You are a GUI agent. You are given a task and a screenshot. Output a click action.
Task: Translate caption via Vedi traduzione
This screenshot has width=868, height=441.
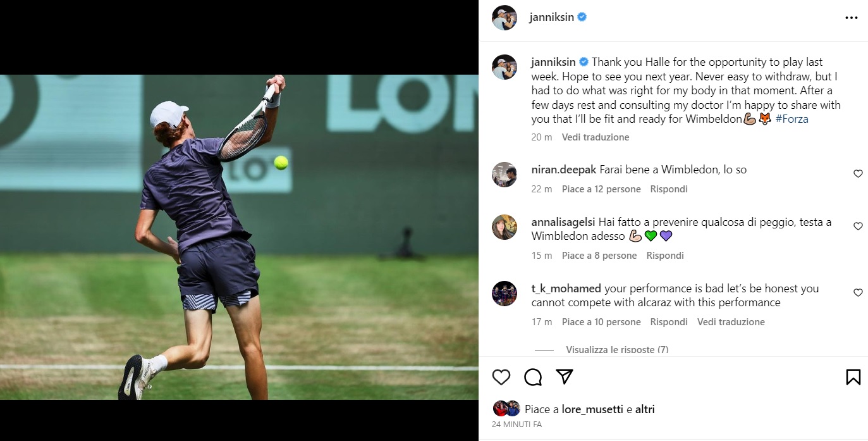(596, 137)
